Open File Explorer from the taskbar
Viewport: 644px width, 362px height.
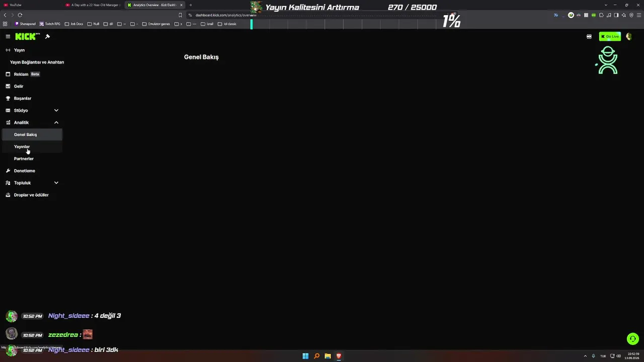[328, 356]
